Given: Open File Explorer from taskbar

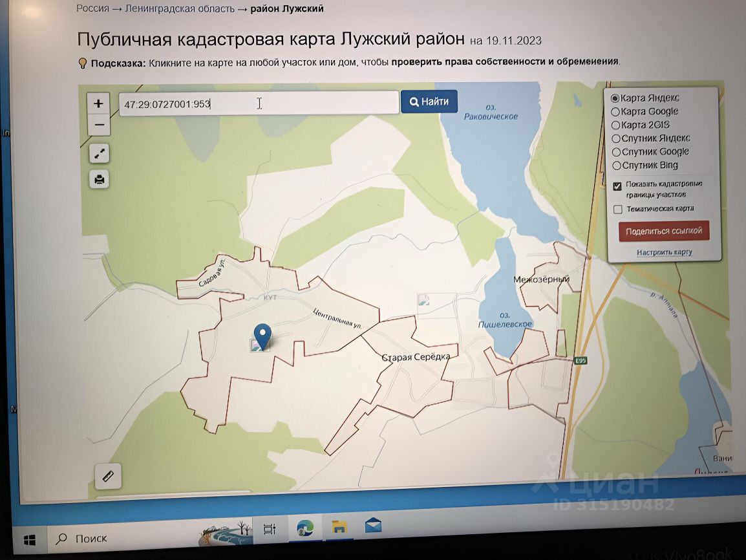Looking at the screenshot, I should click(339, 526).
